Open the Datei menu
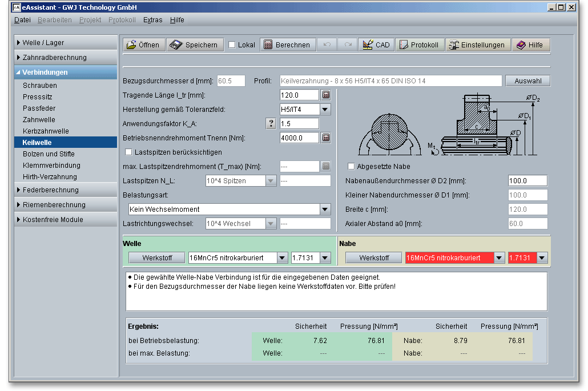This screenshot has height=391, width=588. [22, 20]
